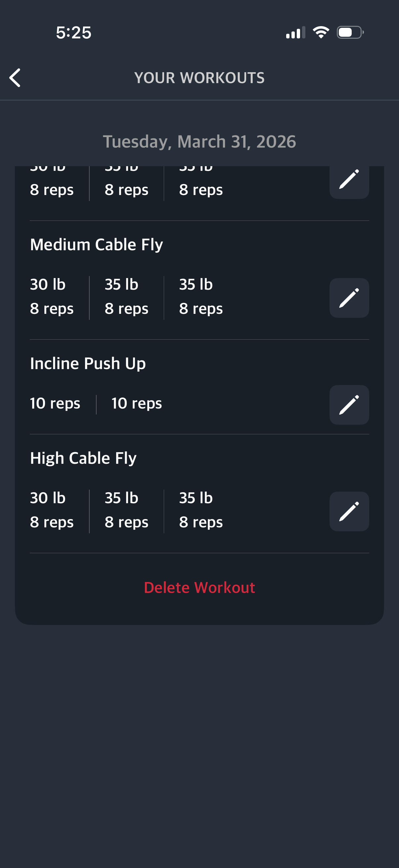Viewport: 399px width, 868px height.
Task: Open the High Cable Fly edit pencil
Action: click(x=349, y=511)
